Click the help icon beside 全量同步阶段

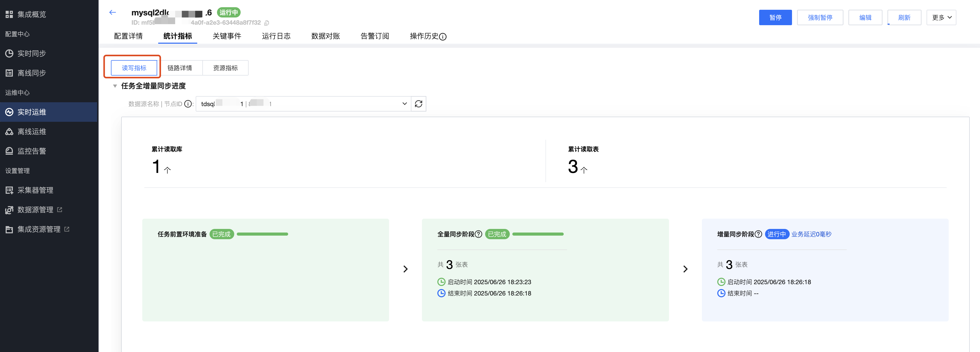pos(479,234)
